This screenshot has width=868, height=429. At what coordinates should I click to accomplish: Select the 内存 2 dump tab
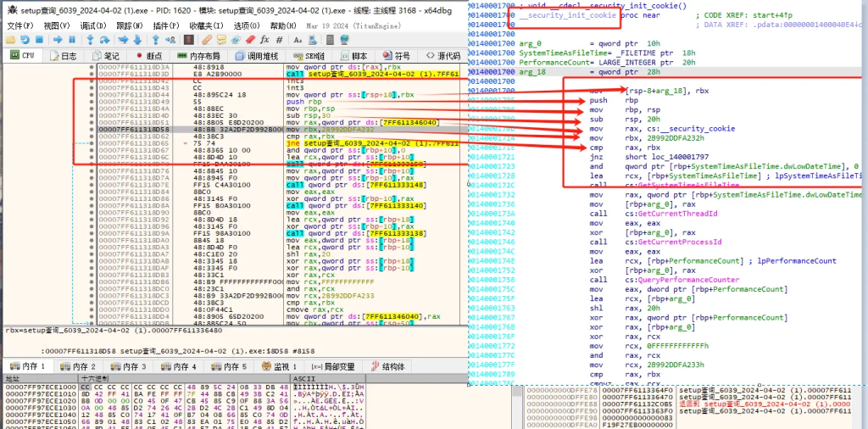click(83, 367)
